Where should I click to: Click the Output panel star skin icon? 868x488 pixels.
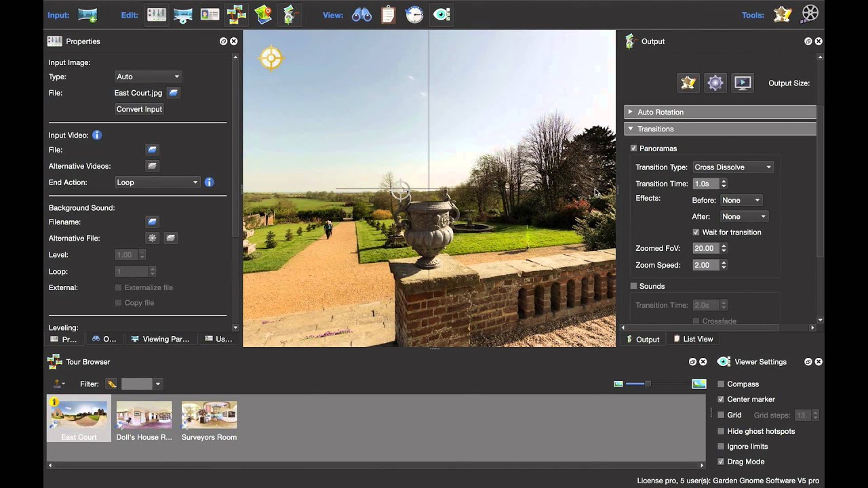tap(688, 83)
